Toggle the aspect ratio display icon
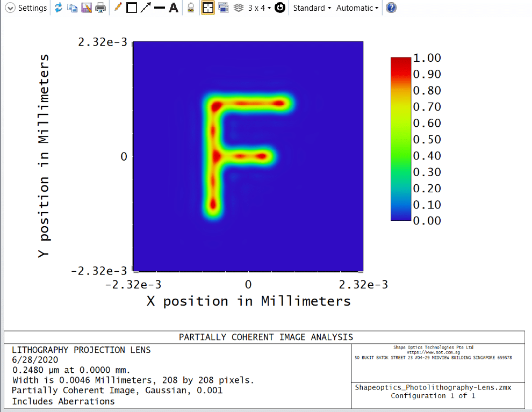532x412 pixels. pyautogui.click(x=207, y=8)
